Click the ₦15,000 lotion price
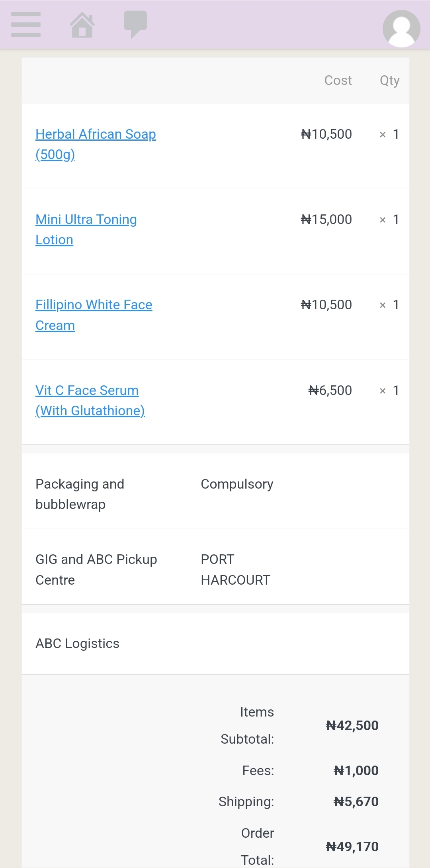This screenshot has height=868, width=430. coord(326,220)
